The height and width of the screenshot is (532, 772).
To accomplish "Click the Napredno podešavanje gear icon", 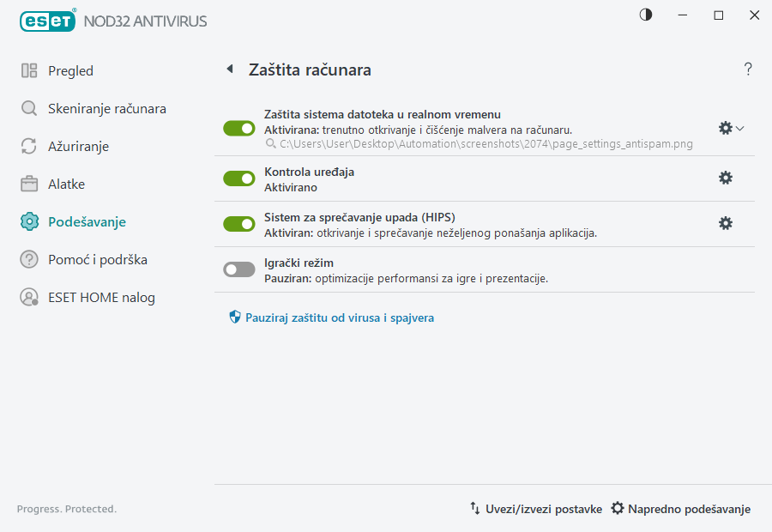I will 618,508.
